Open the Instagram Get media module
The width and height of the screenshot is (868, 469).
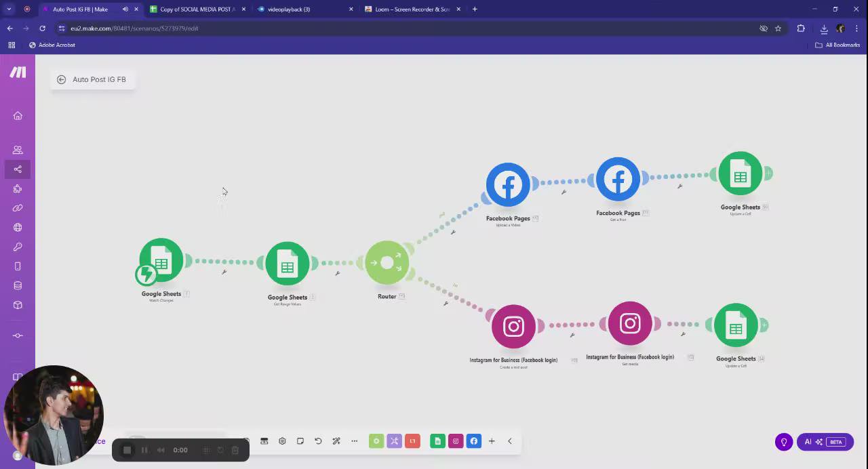click(630, 323)
